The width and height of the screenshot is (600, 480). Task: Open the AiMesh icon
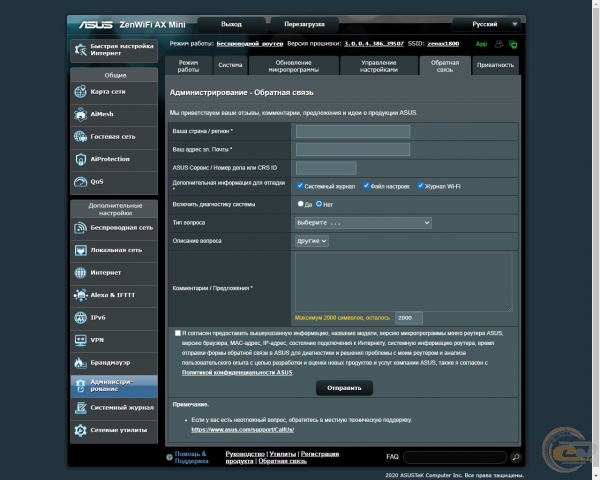[x=80, y=114]
